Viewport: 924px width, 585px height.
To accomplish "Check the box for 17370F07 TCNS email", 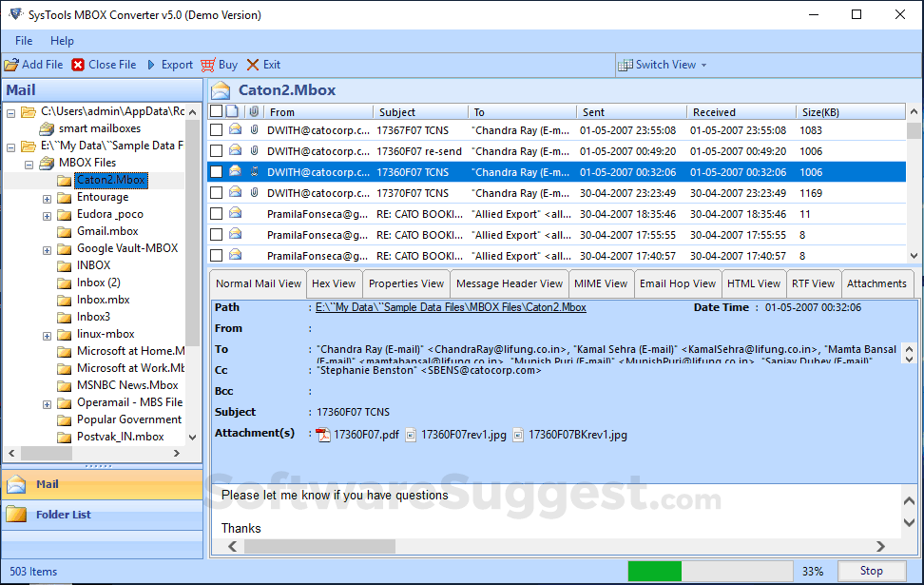I will click(x=217, y=193).
